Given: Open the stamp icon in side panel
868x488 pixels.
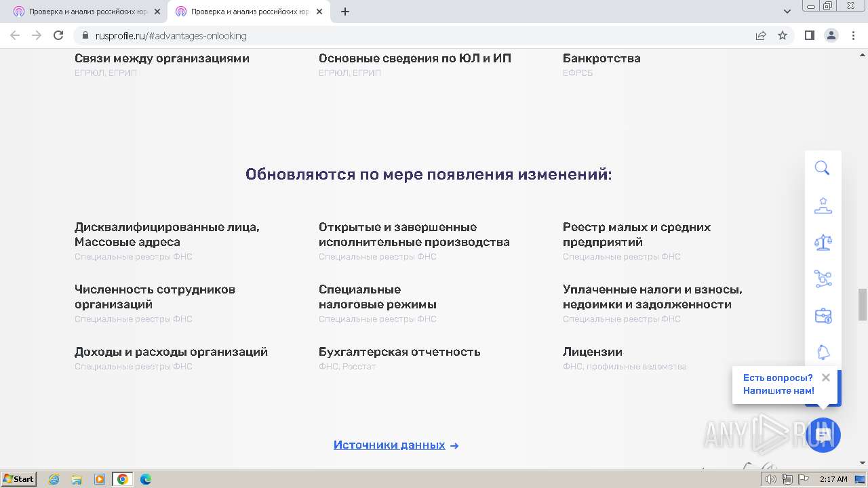Looking at the screenshot, I should 823,205.
